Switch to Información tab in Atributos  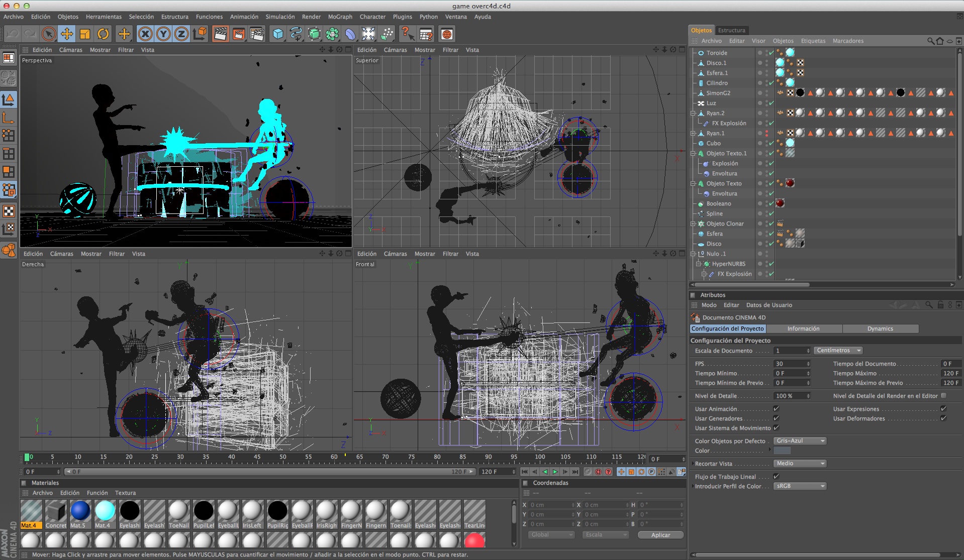(803, 328)
